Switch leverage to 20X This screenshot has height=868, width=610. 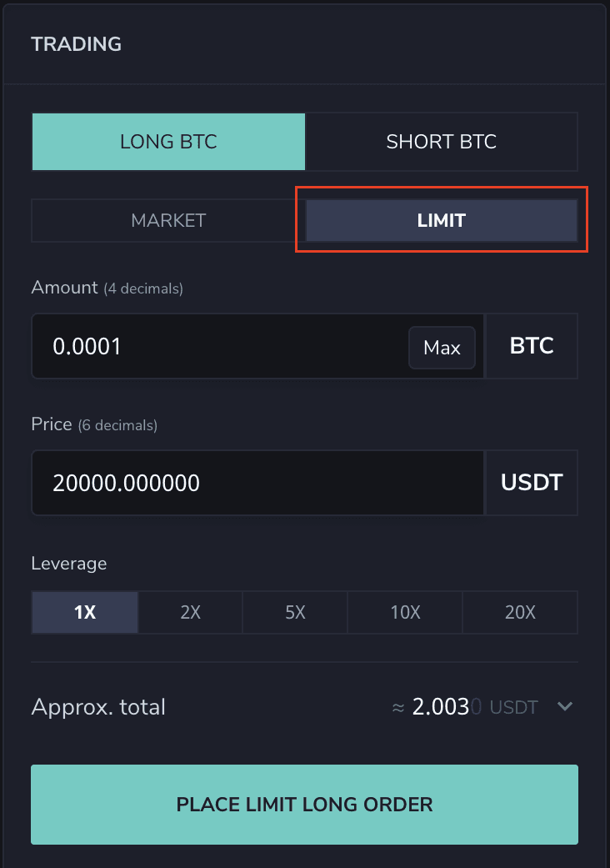coord(520,613)
